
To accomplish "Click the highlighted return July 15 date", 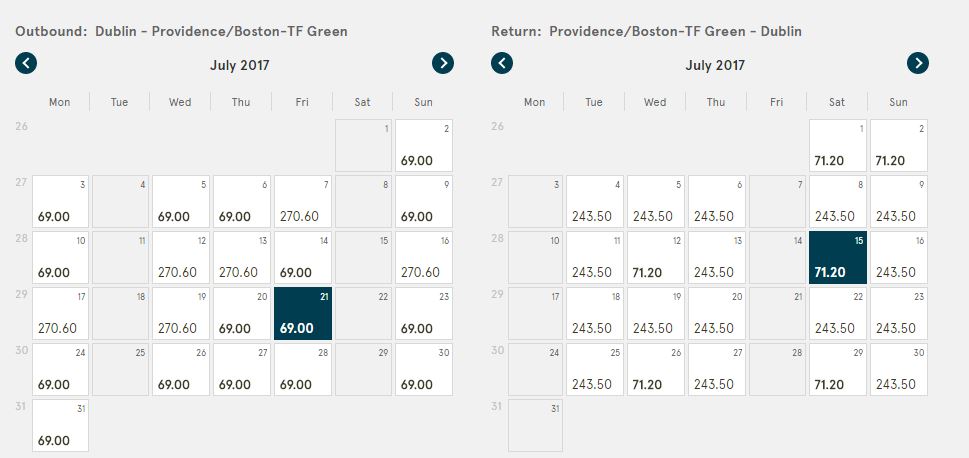I will 838,258.
